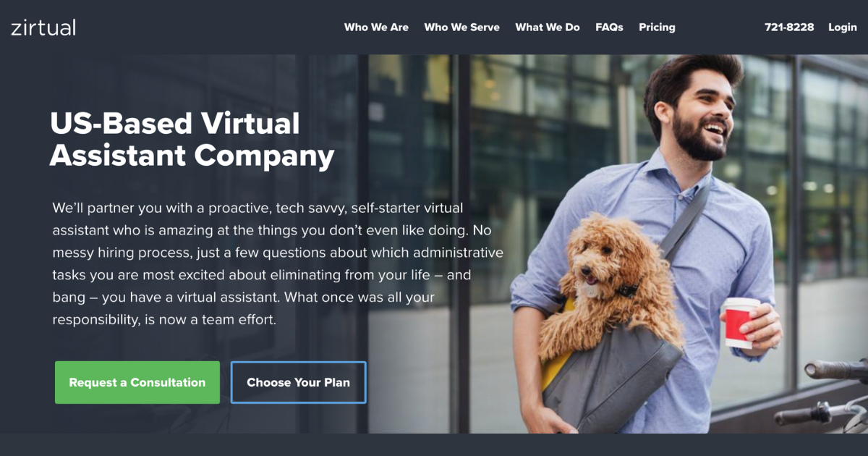The width and height of the screenshot is (868, 456).
Task: Click the dark strip below the hero image
Action: pyautogui.click(x=434, y=444)
